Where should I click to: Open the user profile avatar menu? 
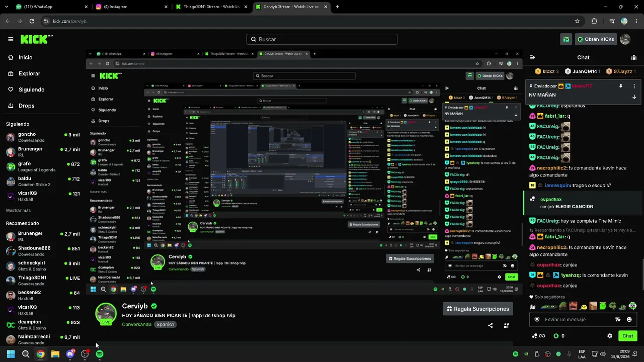click(625, 39)
